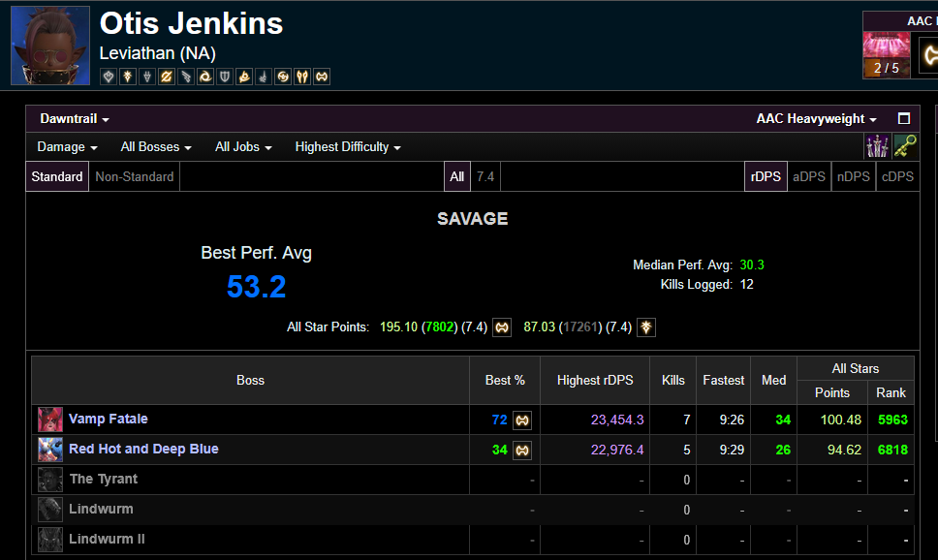Click the large glowing Warrior icon at top right

929,55
